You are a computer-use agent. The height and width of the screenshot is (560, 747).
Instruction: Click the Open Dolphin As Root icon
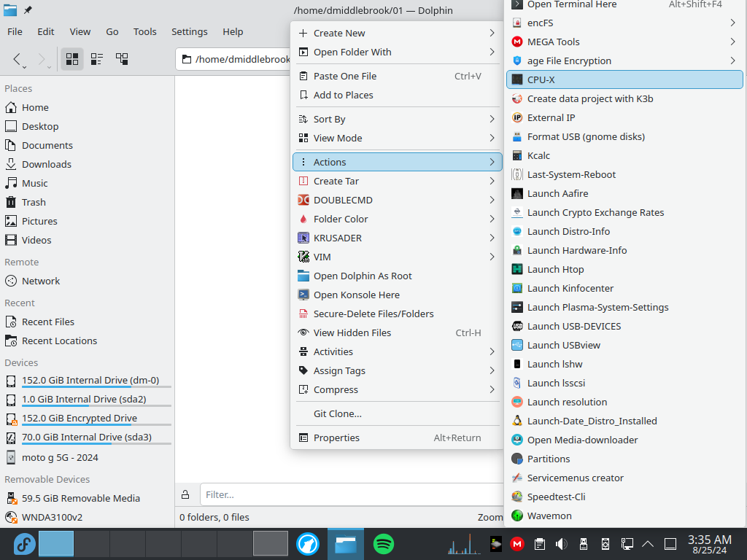(x=303, y=276)
